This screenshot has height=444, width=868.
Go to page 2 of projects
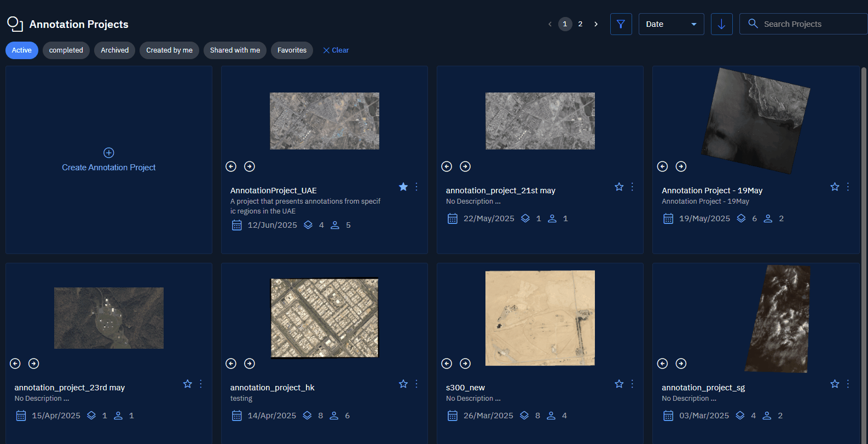tap(580, 24)
